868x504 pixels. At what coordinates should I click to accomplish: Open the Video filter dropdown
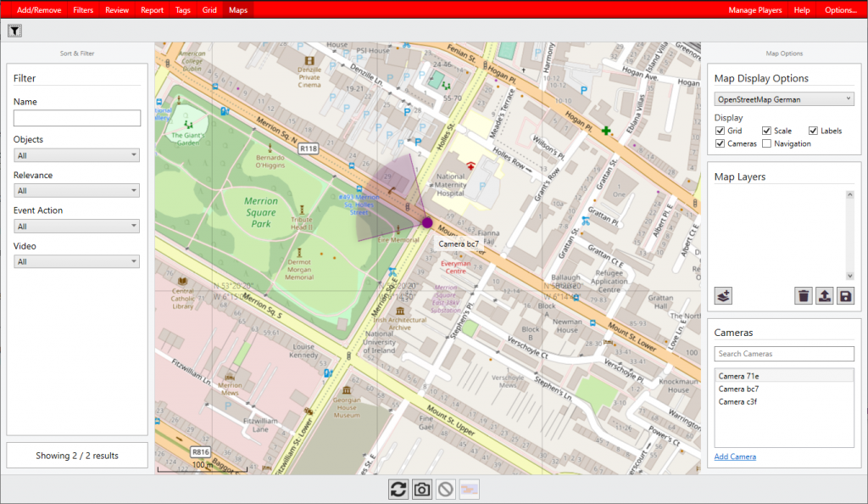tap(76, 261)
